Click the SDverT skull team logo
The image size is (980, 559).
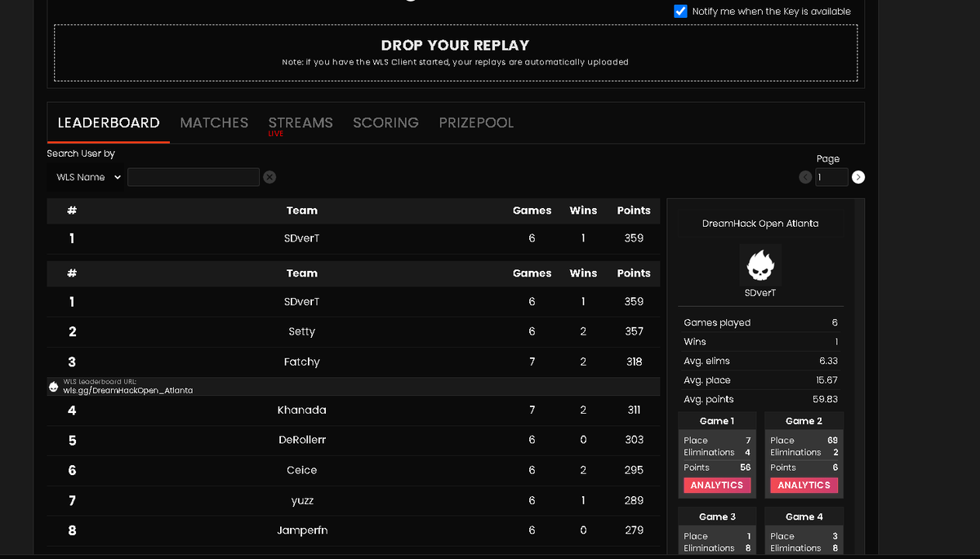[760, 264]
